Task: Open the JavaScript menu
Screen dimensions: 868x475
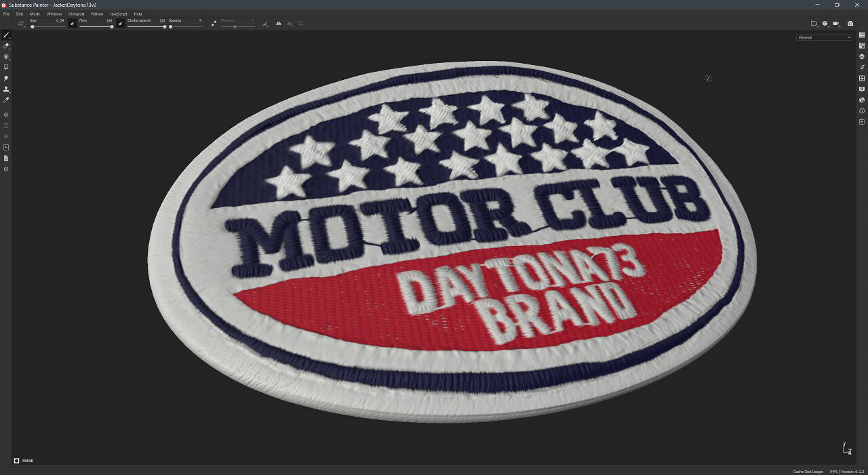Action: tap(119, 14)
